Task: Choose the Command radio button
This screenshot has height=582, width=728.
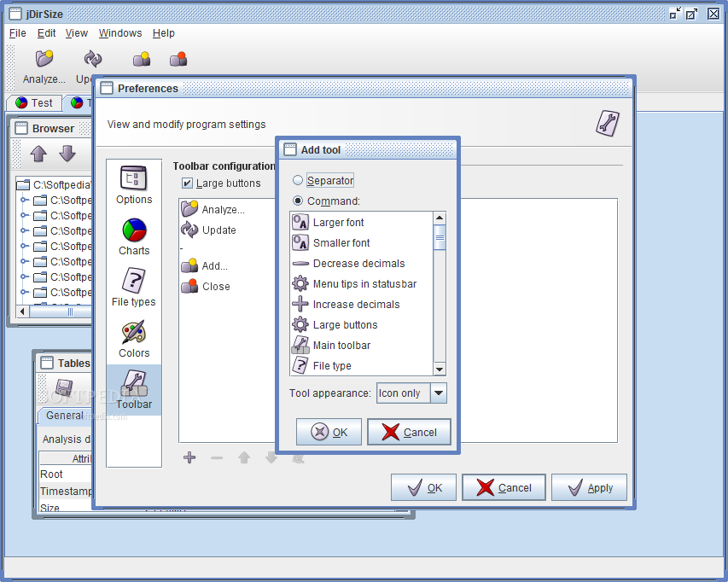Action: [298, 201]
